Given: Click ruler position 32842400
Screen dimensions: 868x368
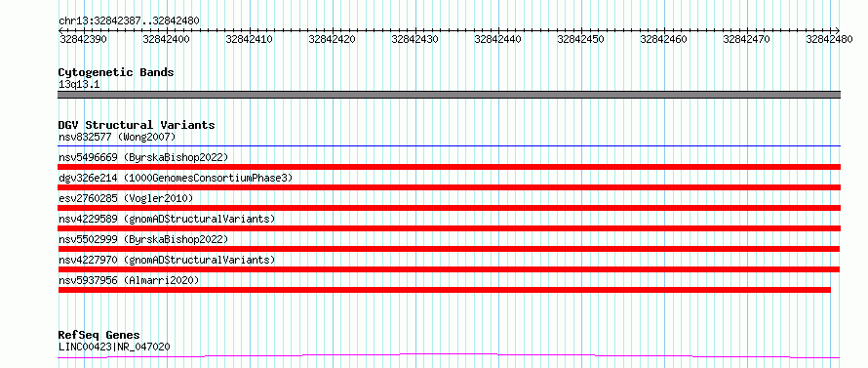Looking at the screenshot, I should pos(166,39).
